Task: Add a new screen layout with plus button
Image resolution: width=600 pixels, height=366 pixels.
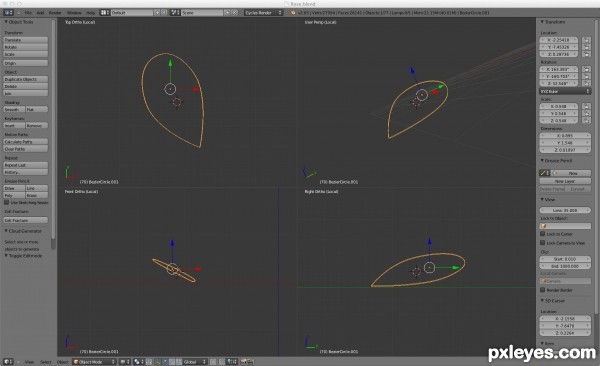Action: (157, 13)
